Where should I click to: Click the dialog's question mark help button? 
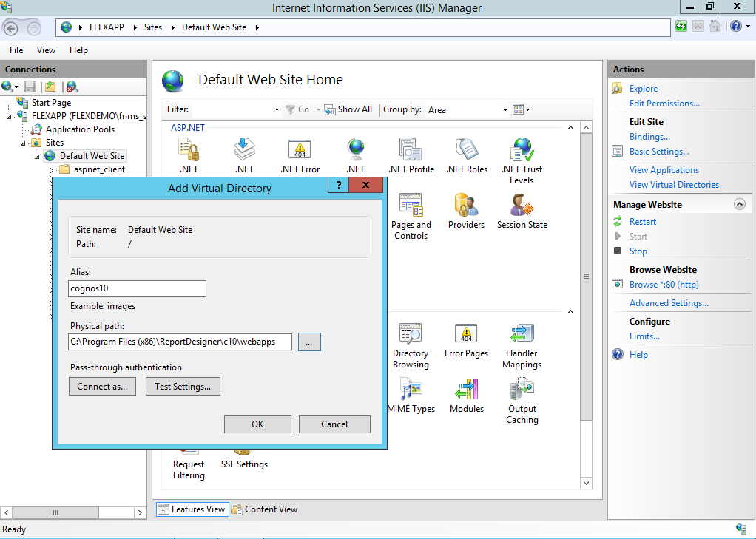pos(339,185)
